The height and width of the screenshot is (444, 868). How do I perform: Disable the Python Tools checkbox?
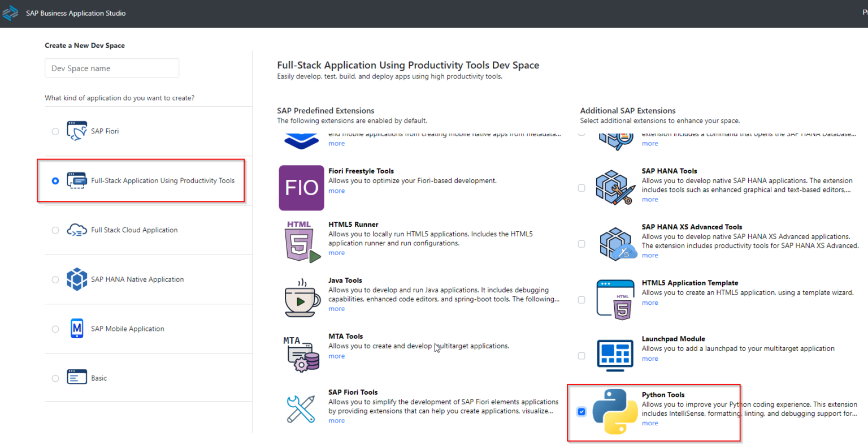(581, 411)
